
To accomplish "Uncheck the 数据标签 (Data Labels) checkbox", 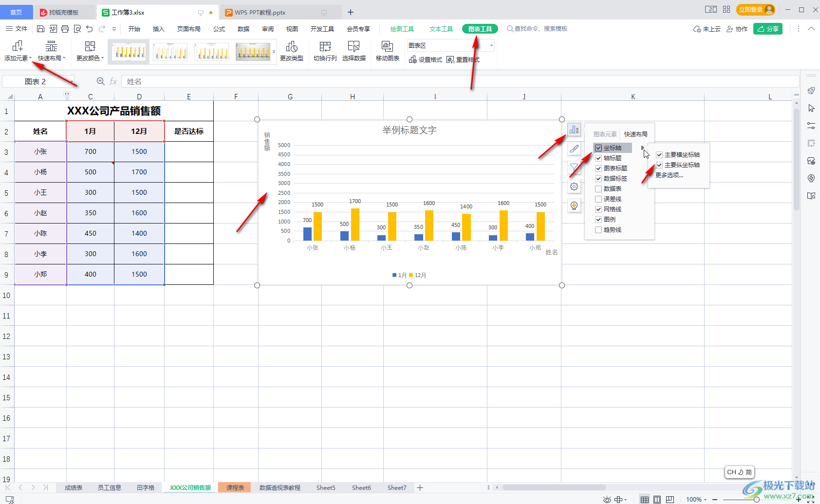I will (598, 178).
